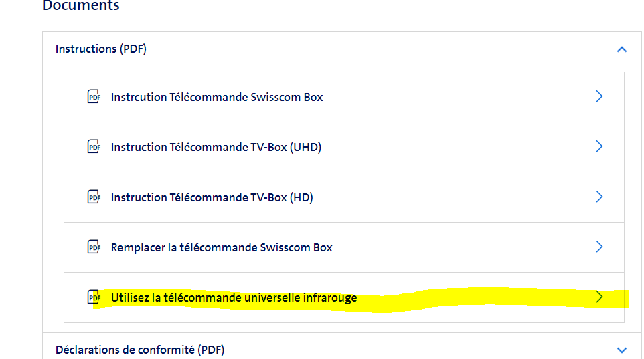Screen dimensions: 644x359
Task: Click arrow on Remplacer la télécommande row
Action: 599,247
